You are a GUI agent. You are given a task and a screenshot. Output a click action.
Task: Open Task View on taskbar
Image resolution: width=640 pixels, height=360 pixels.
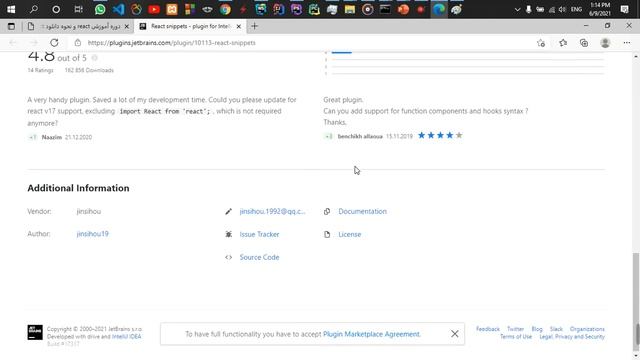(x=78, y=9)
